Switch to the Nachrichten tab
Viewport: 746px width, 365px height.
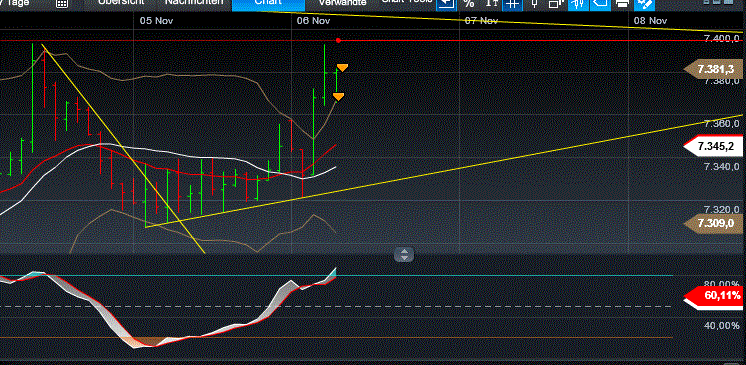pyautogui.click(x=194, y=2)
